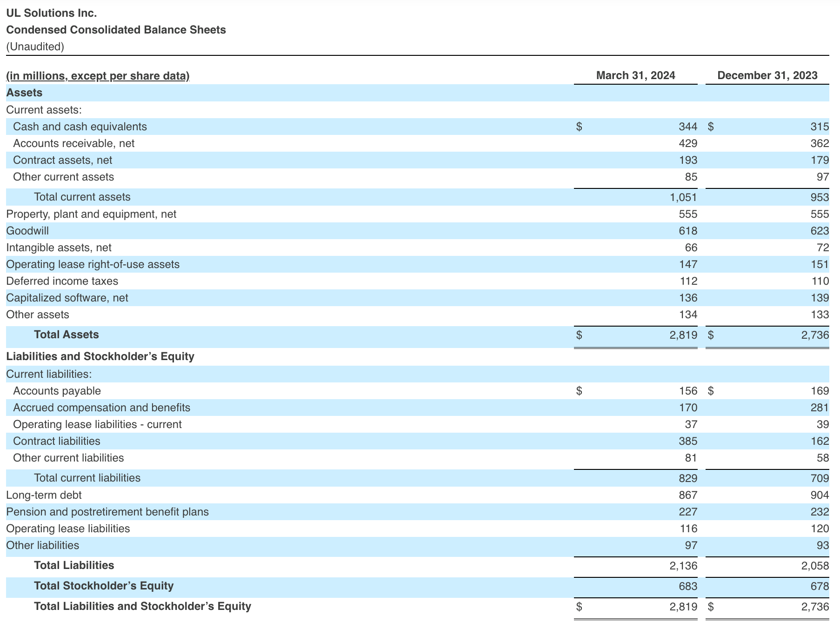Image resolution: width=840 pixels, height=629 pixels.
Task: Click total current liabilities value 829
Action: point(688,478)
